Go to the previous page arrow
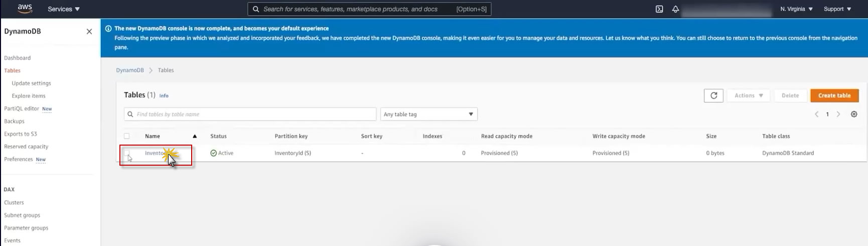This screenshot has height=246, width=868. (816, 114)
